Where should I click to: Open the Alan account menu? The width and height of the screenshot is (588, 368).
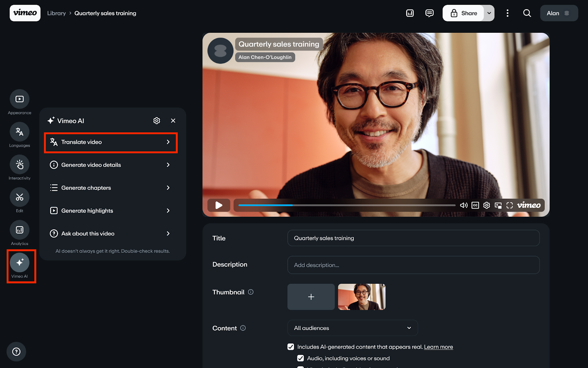click(559, 13)
